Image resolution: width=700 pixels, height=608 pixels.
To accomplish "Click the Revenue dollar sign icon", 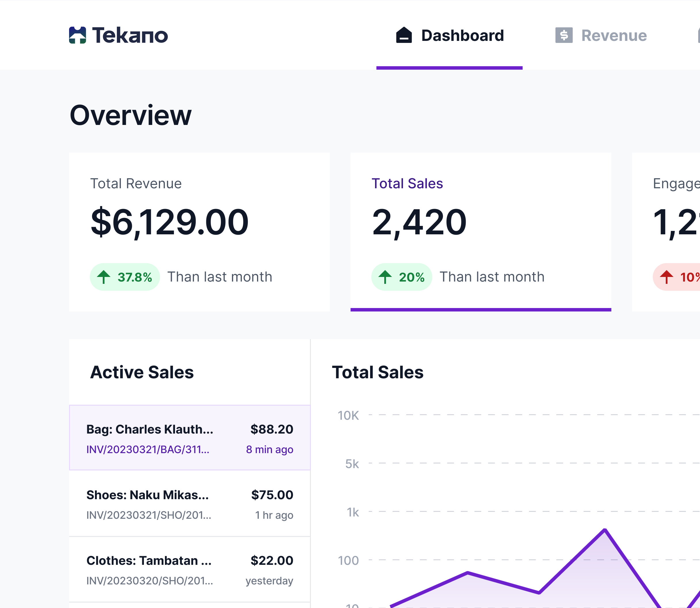I will tap(564, 35).
